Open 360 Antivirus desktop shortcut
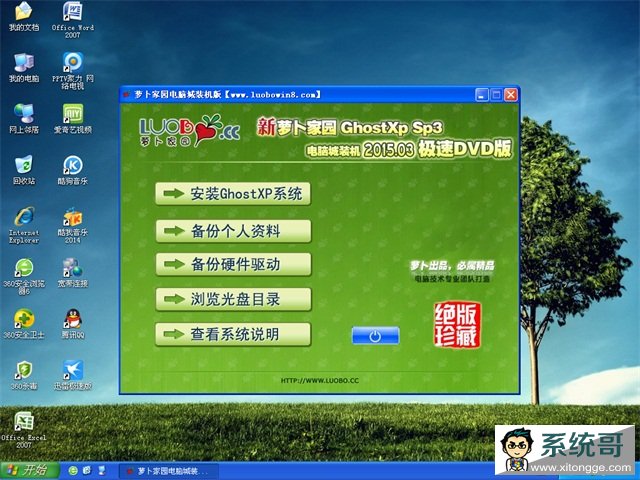This screenshot has width=640, height=480. click(x=24, y=375)
